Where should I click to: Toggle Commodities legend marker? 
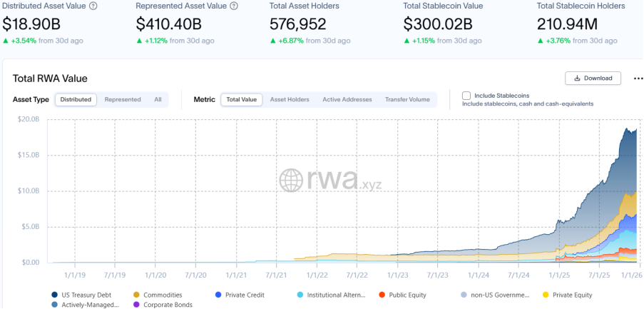click(136, 295)
